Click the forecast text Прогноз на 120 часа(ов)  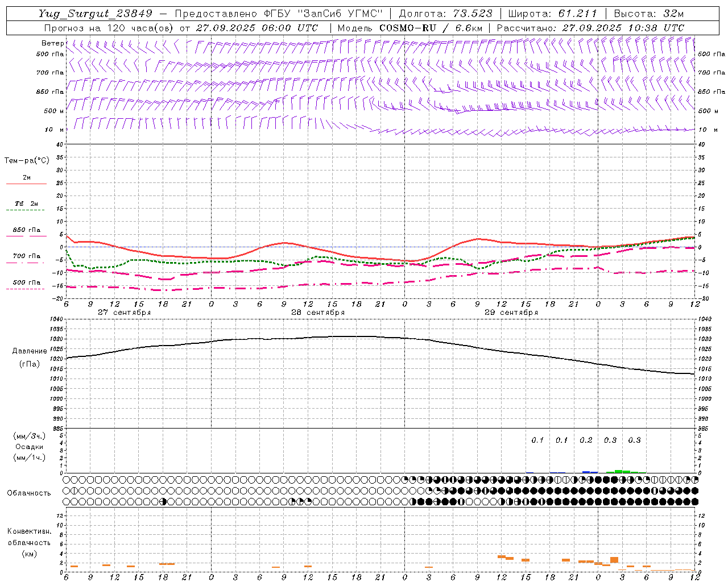109,28
